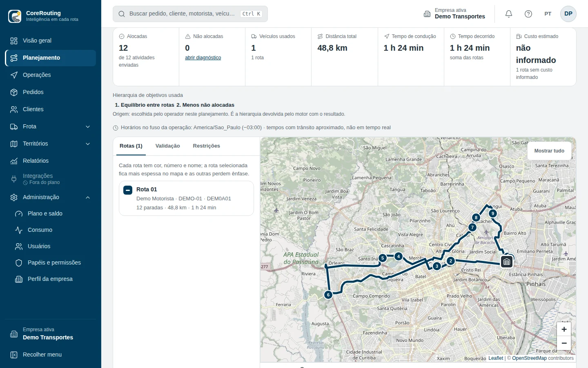Click the Visão geral sidebar icon
588x368 pixels.
tap(14, 41)
